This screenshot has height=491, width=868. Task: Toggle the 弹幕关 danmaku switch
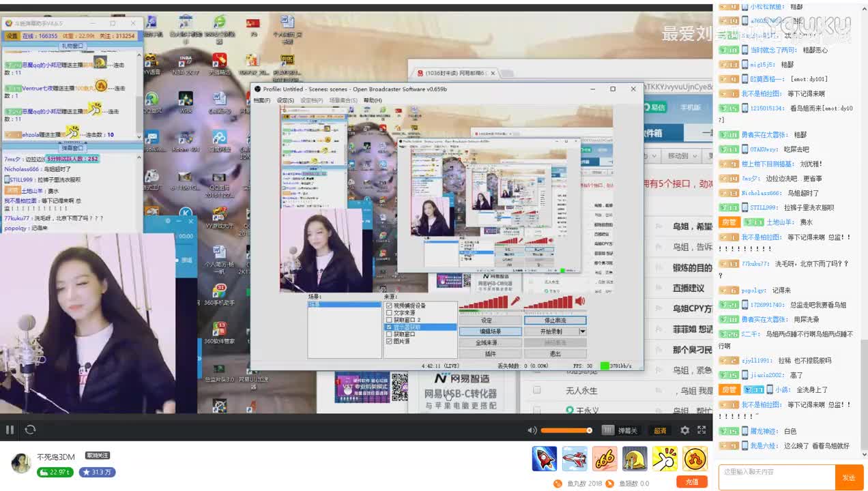coord(620,430)
